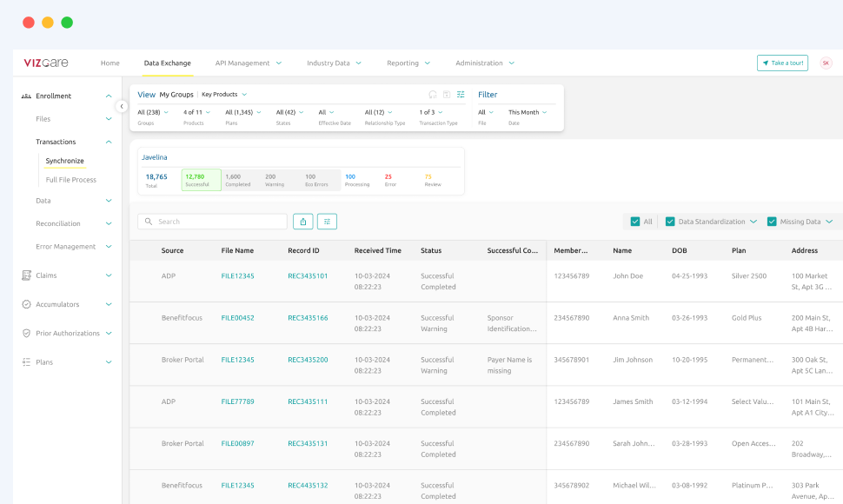This screenshot has height=504, width=843.
Task: Open file link FILE00452
Action: 237,318
